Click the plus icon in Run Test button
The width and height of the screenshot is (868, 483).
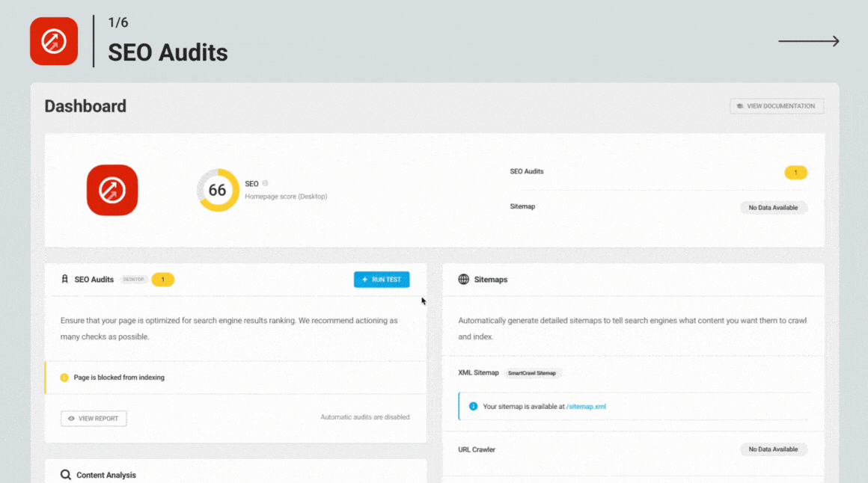365,280
